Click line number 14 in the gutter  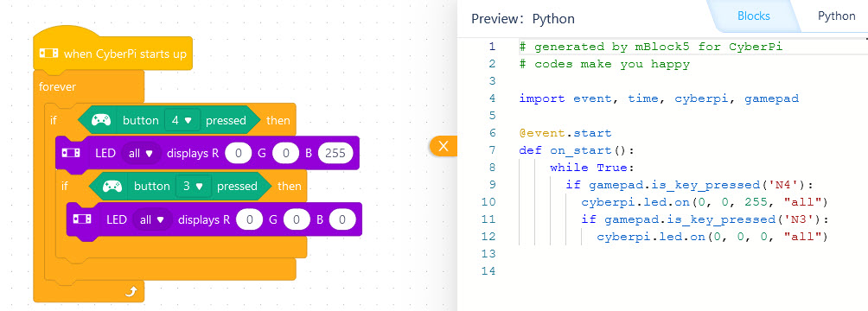489,270
